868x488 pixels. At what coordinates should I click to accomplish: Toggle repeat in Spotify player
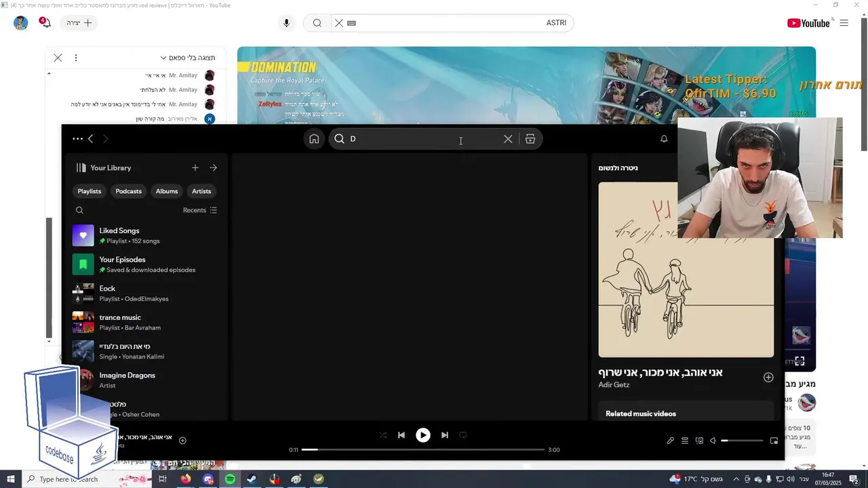click(463, 435)
